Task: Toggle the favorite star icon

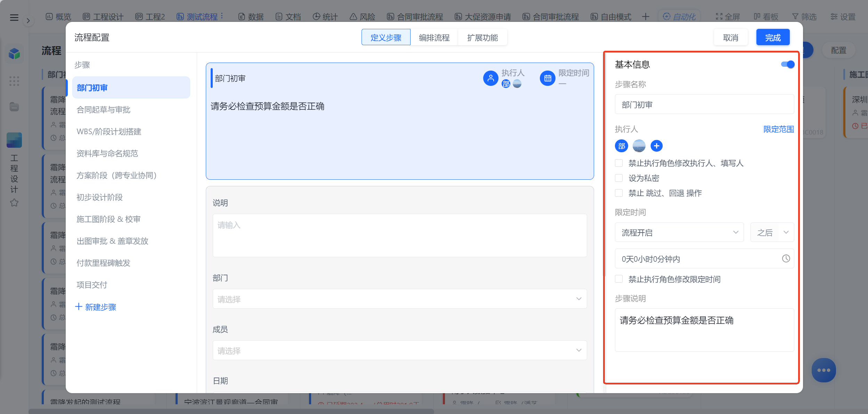Action: pyautogui.click(x=14, y=202)
